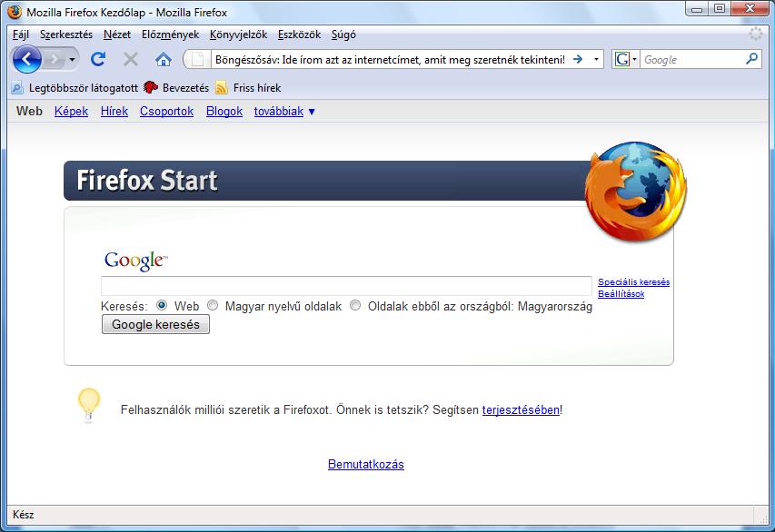Click the Go arrow in the address bar

(x=578, y=59)
